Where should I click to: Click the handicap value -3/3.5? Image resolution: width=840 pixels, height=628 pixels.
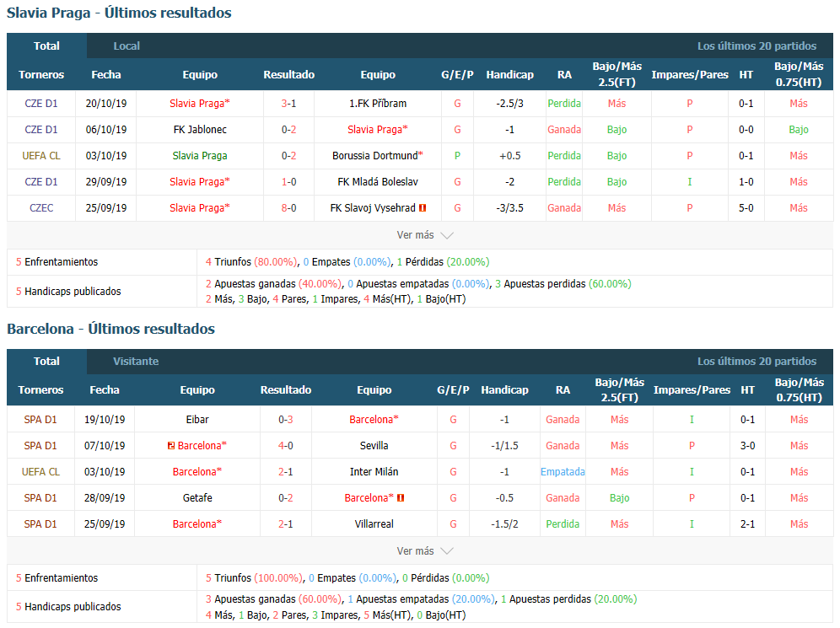pyautogui.click(x=510, y=207)
